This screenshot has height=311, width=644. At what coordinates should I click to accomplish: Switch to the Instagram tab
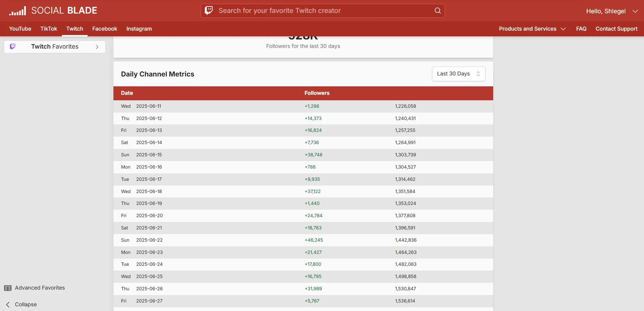click(139, 29)
